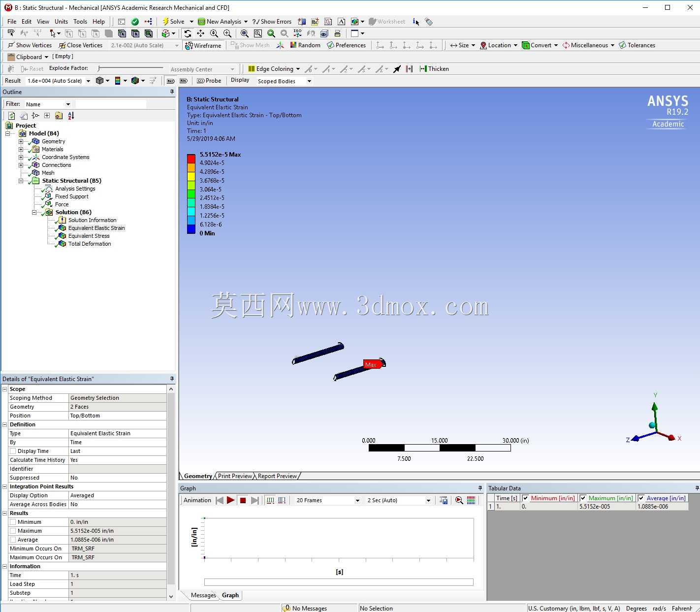Click the Probe result tool
This screenshot has width=700, height=612.
pyautogui.click(x=209, y=81)
